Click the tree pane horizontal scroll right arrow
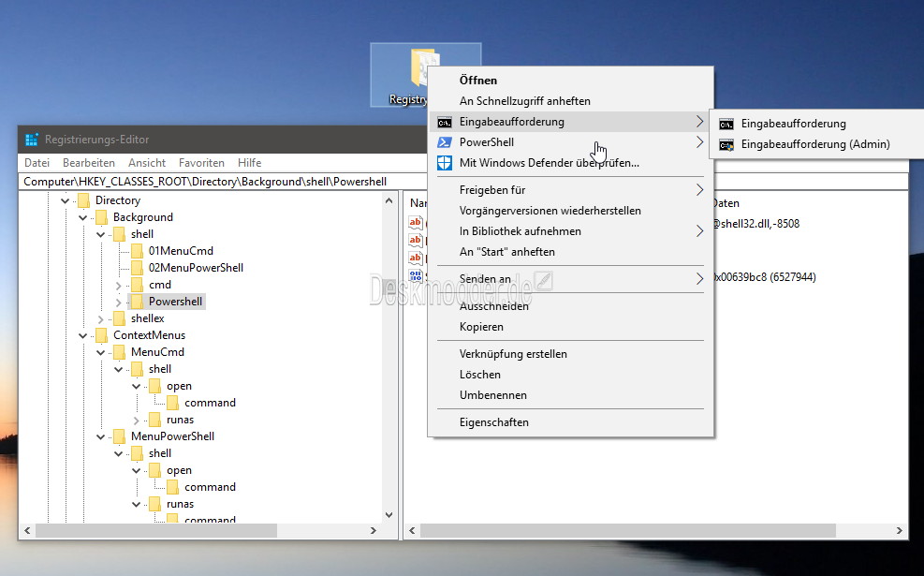Viewport: 924px width, 576px height. (x=373, y=531)
